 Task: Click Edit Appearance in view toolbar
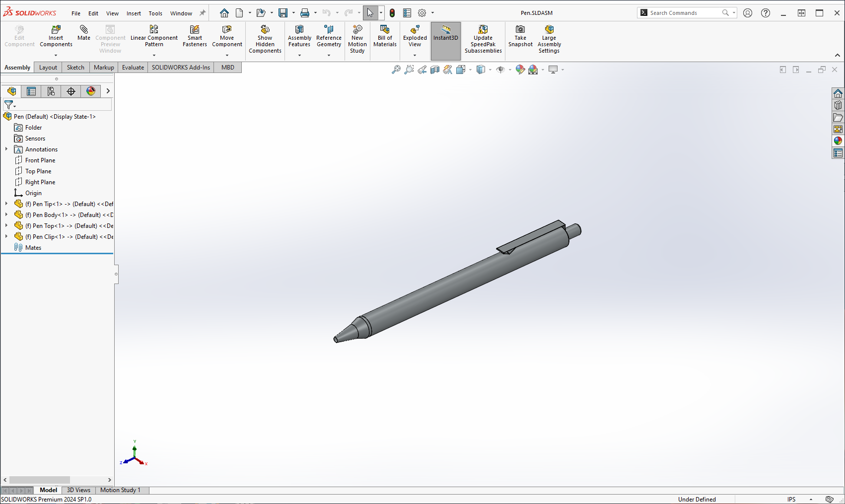click(520, 70)
